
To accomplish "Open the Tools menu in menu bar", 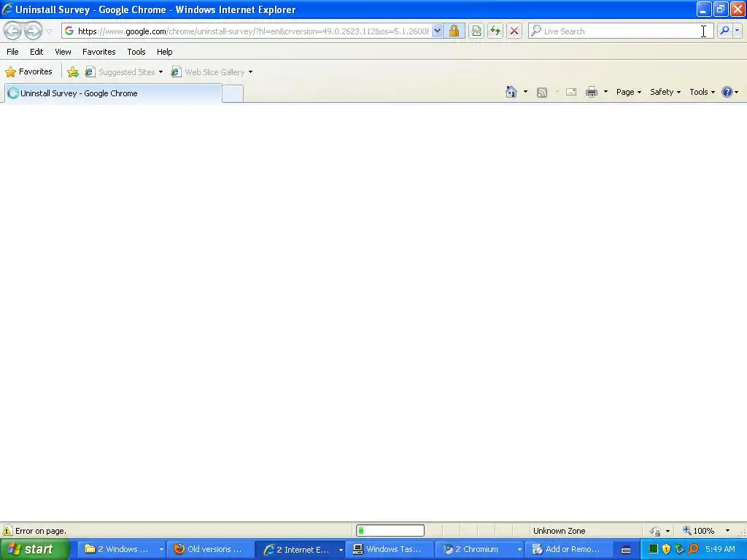I will 136,52.
